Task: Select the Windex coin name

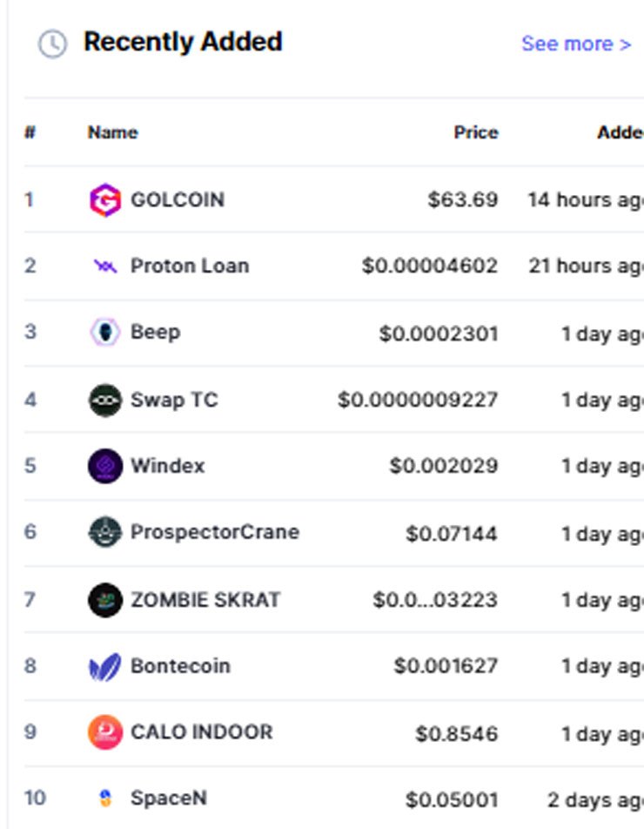Action: pyautogui.click(x=167, y=466)
